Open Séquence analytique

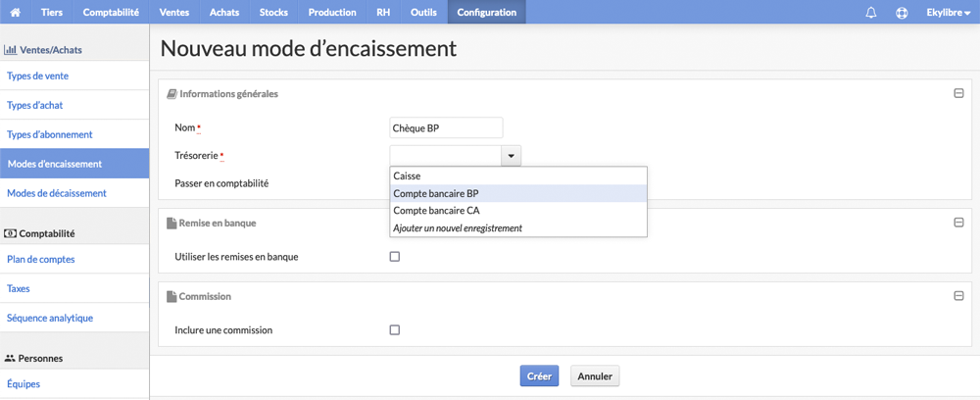[x=74, y=318]
